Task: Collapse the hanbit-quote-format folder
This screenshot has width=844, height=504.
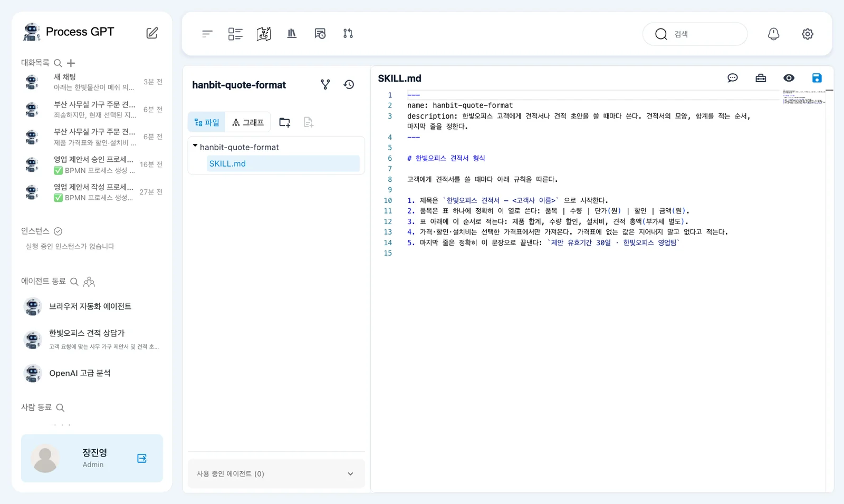Action: [x=195, y=146]
